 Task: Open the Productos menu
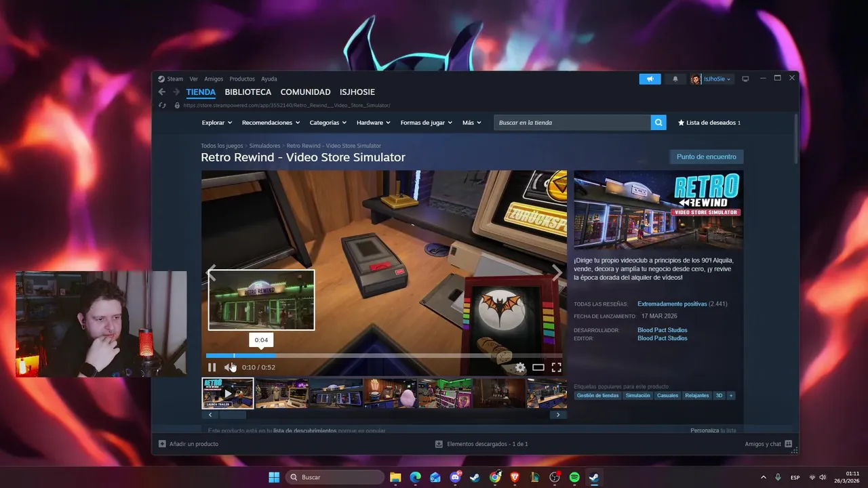(x=242, y=79)
